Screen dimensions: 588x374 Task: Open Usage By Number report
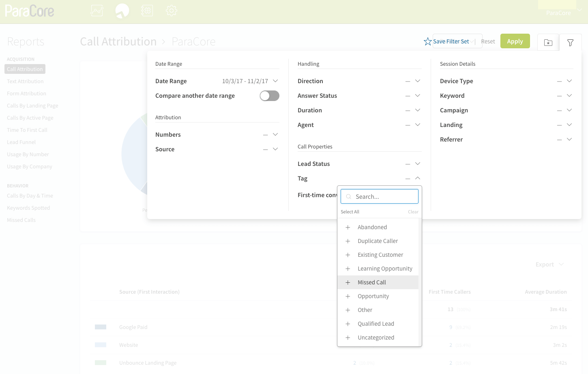(28, 154)
